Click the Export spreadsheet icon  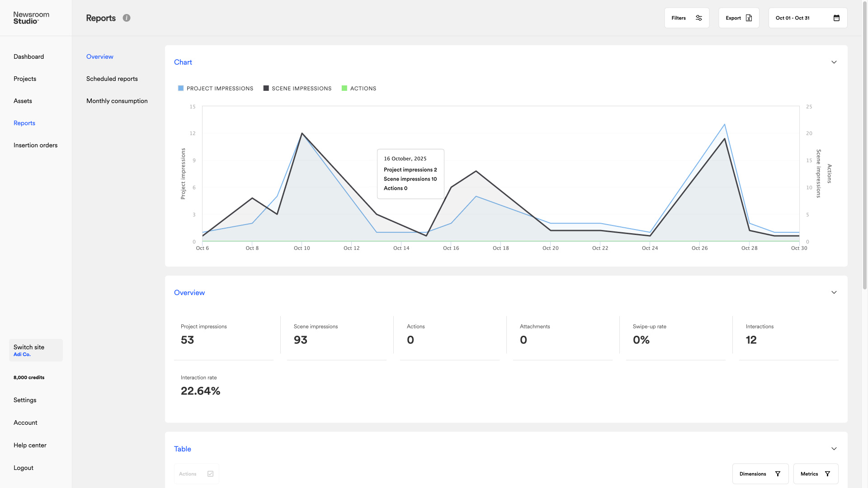pyautogui.click(x=749, y=18)
